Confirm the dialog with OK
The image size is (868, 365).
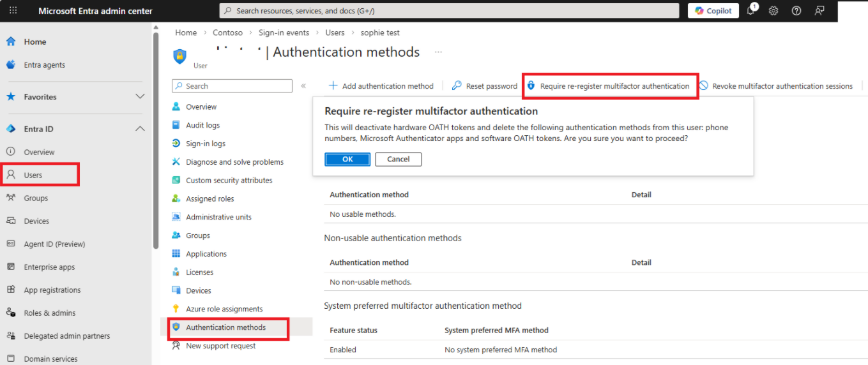tap(347, 160)
